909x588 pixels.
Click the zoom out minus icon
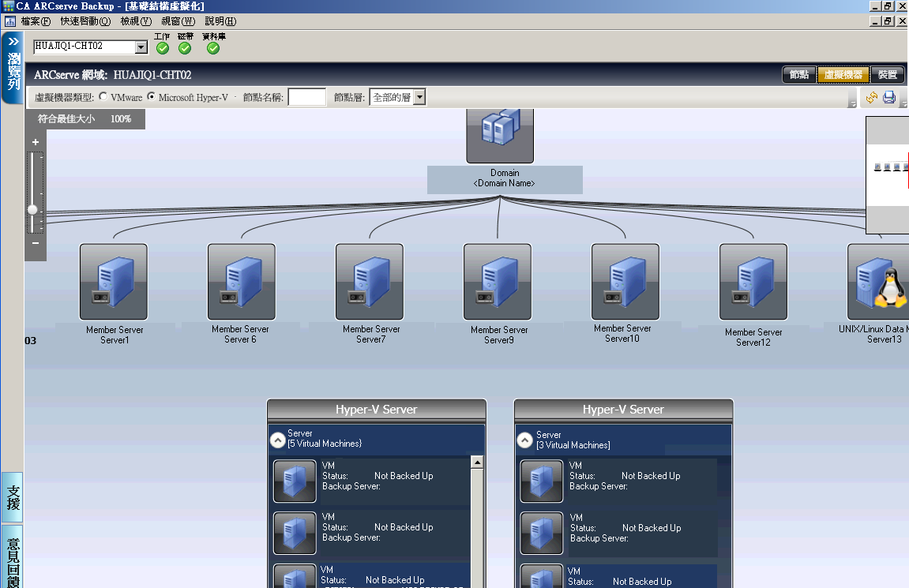[x=36, y=243]
